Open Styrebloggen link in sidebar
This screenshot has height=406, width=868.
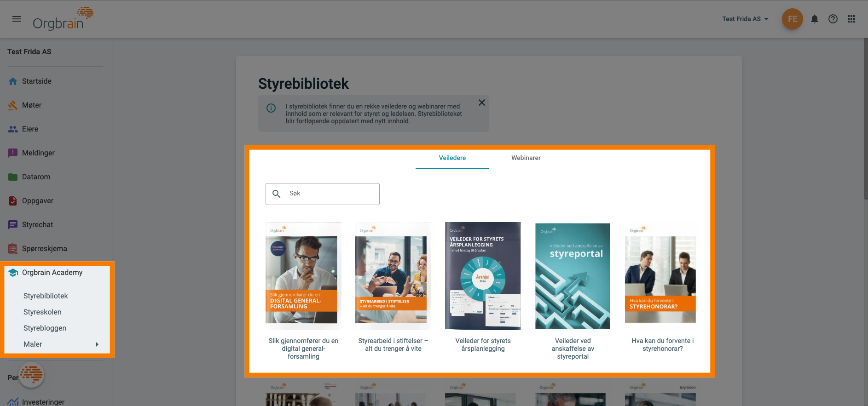pyautogui.click(x=45, y=328)
